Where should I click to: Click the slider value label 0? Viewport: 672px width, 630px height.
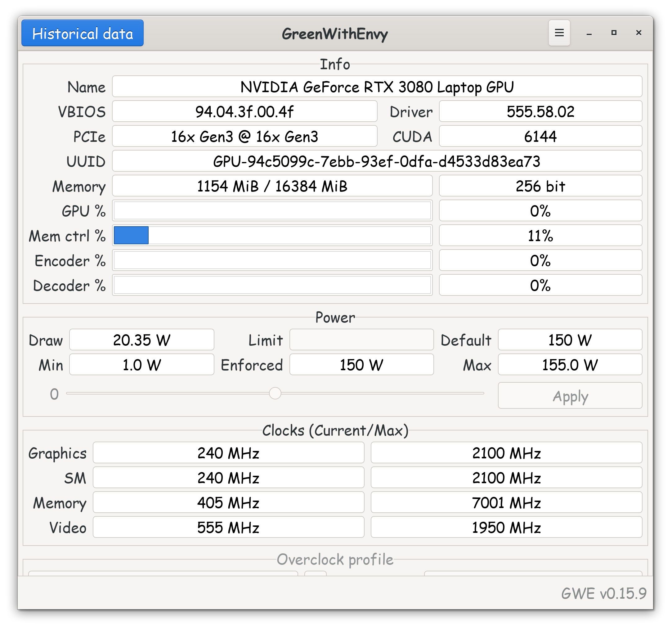pyautogui.click(x=54, y=394)
